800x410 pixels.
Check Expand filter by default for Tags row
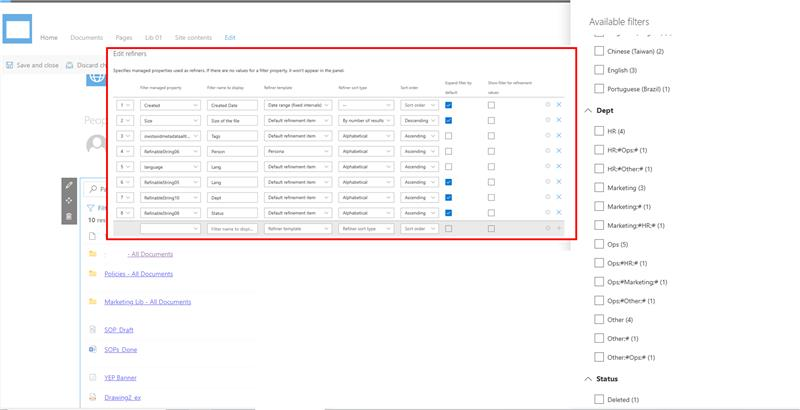click(x=448, y=136)
